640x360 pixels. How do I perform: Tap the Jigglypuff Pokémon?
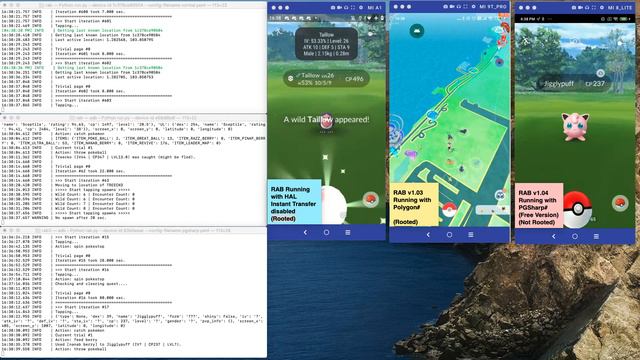(575, 127)
